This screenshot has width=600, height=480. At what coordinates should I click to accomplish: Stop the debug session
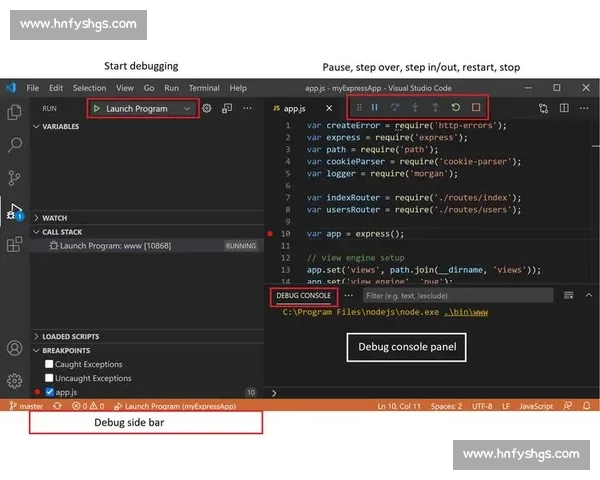coord(476,107)
